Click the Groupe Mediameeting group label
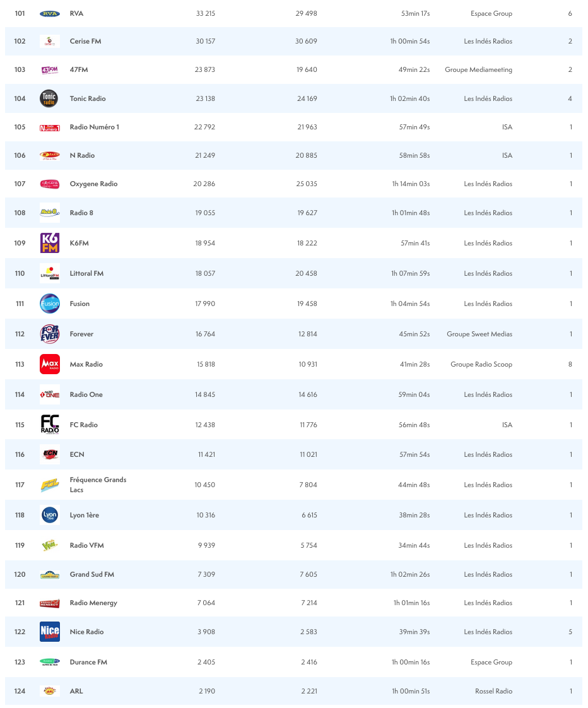The image size is (588, 708). click(x=478, y=70)
